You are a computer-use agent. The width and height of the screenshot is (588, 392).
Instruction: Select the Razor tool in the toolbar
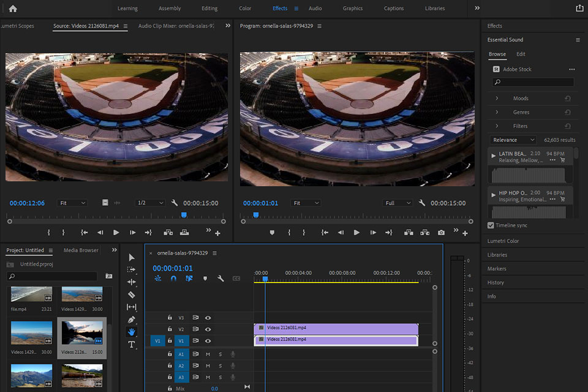pyautogui.click(x=131, y=295)
